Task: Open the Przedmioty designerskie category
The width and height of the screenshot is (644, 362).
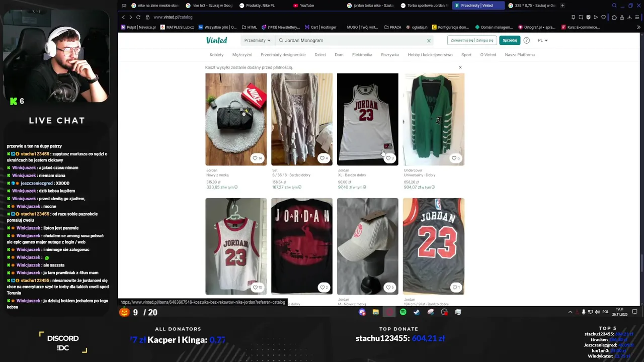Action: click(283, 55)
